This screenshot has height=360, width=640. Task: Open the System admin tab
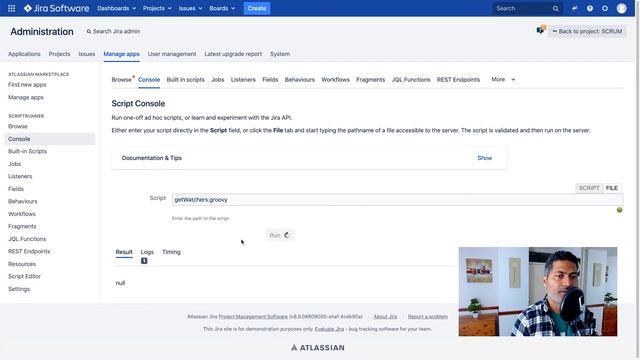pyautogui.click(x=280, y=54)
